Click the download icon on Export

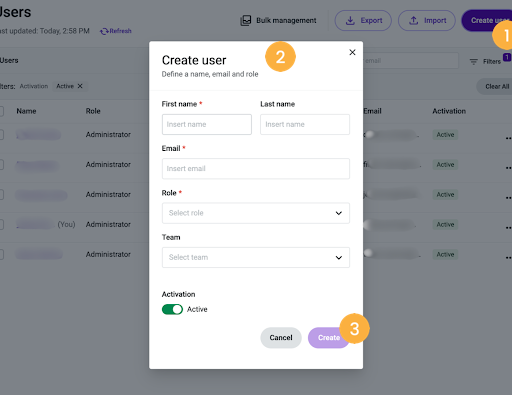(350, 20)
